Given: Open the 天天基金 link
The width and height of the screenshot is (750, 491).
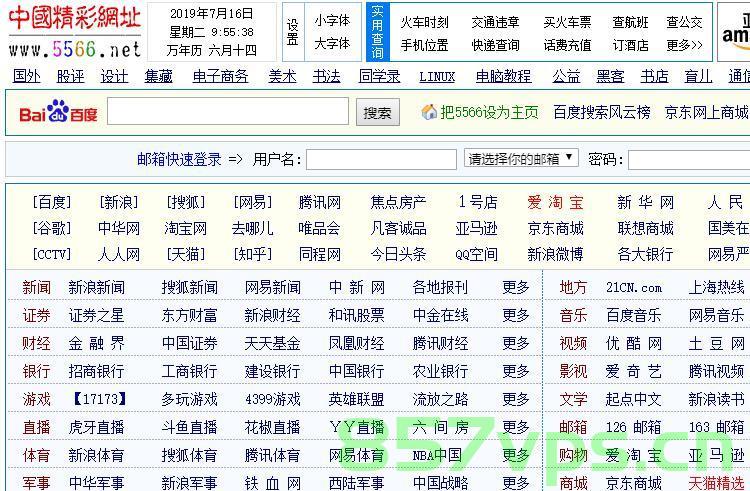Looking at the screenshot, I should click(x=273, y=343).
